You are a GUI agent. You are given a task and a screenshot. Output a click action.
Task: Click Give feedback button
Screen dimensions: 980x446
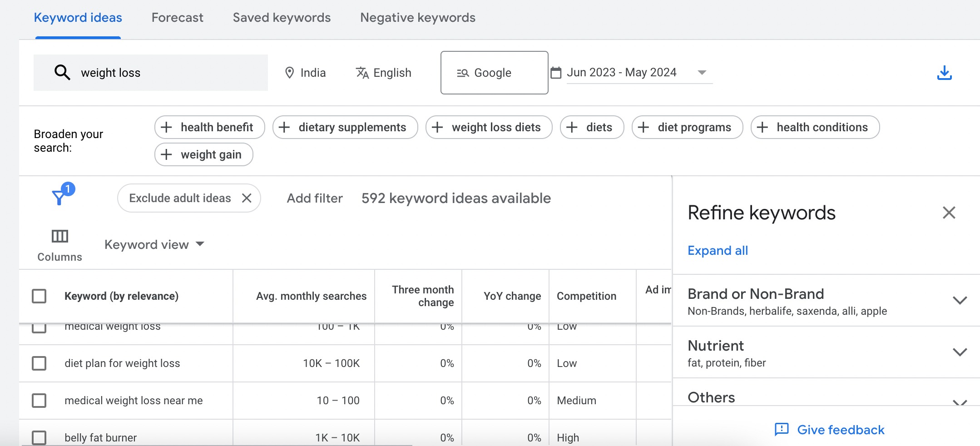point(829,430)
